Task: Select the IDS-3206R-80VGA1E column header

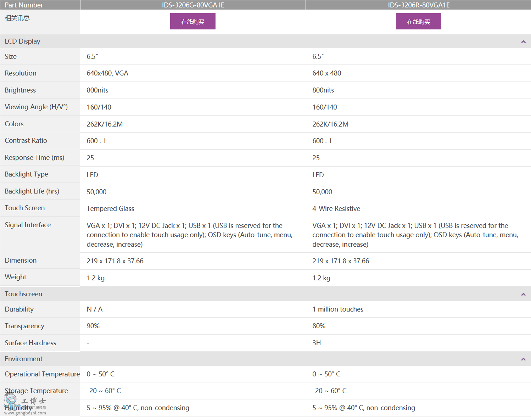Action: point(419,5)
